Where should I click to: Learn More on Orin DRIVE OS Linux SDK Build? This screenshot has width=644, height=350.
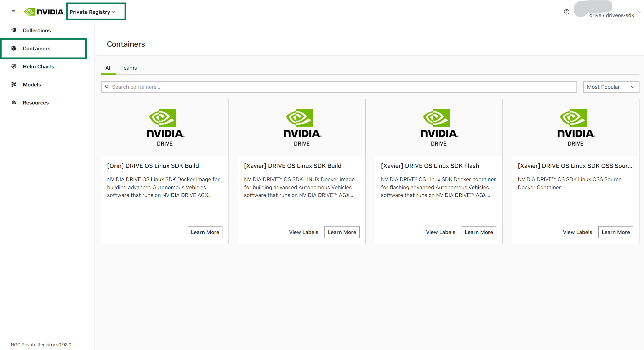point(205,232)
